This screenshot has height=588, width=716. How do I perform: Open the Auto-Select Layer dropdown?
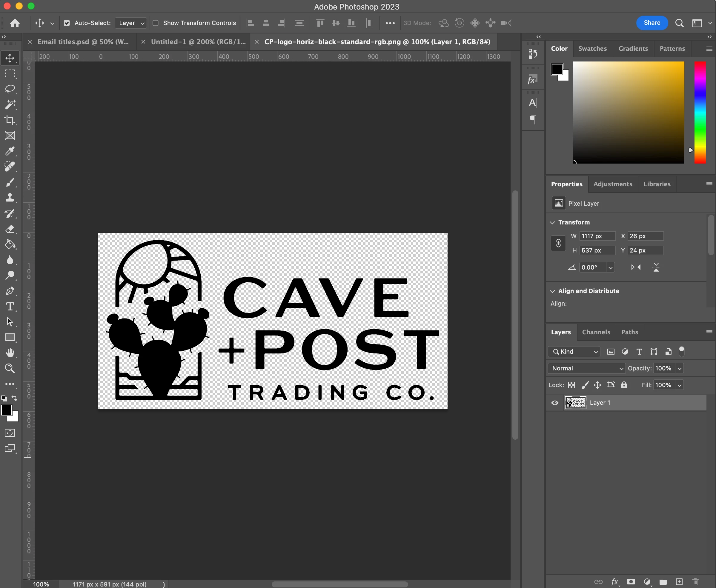coord(131,23)
